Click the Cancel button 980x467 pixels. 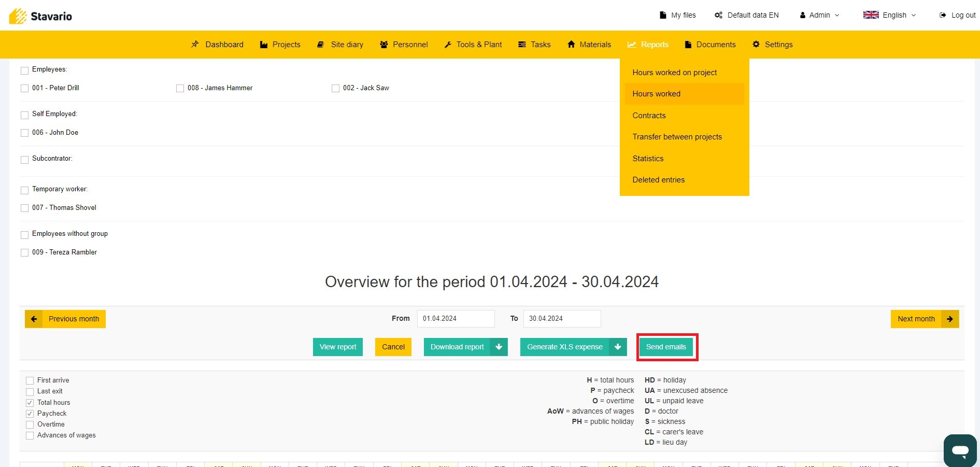pyautogui.click(x=393, y=347)
